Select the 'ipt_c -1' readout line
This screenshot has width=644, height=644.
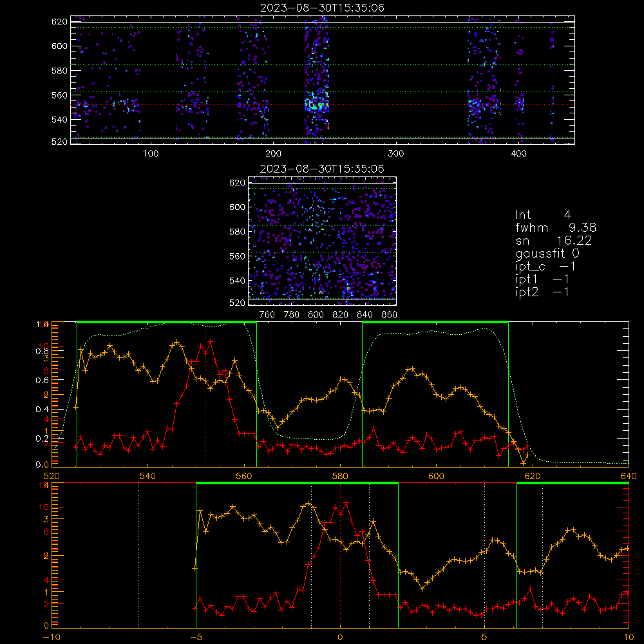[x=545, y=267]
